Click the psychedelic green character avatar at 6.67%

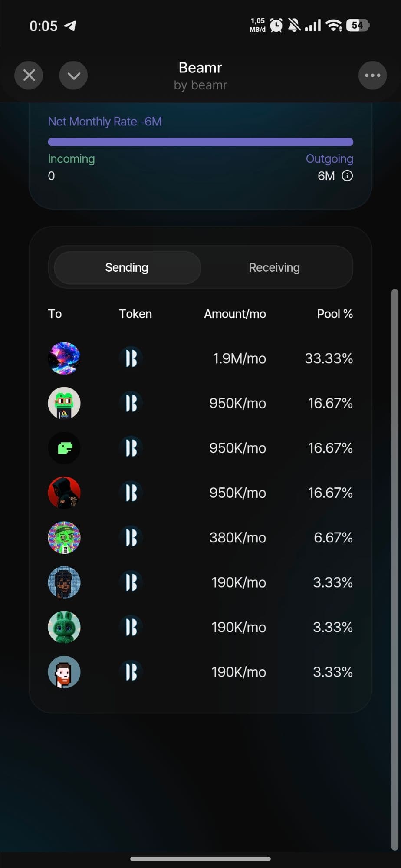(x=64, y=538)
